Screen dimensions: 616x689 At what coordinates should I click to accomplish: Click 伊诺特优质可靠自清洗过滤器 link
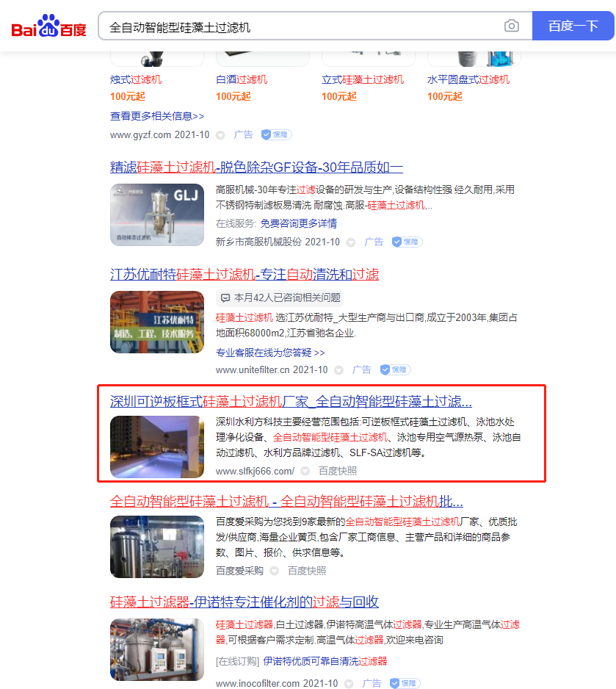[325, 661]
